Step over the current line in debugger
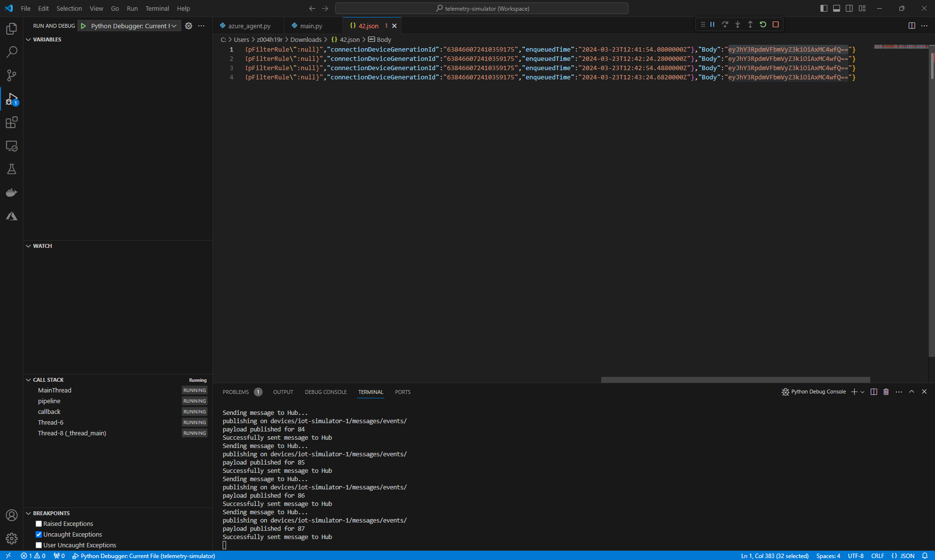 pos(725,24)
